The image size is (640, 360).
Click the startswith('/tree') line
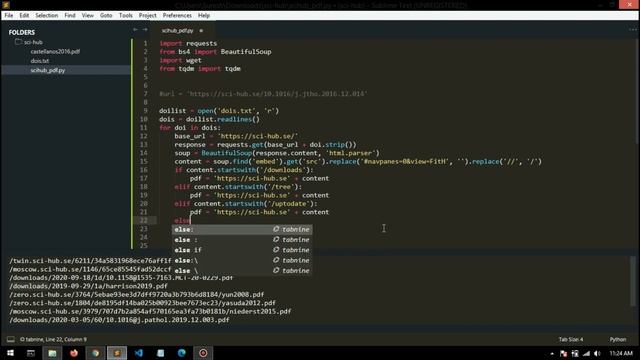(238, 187)
